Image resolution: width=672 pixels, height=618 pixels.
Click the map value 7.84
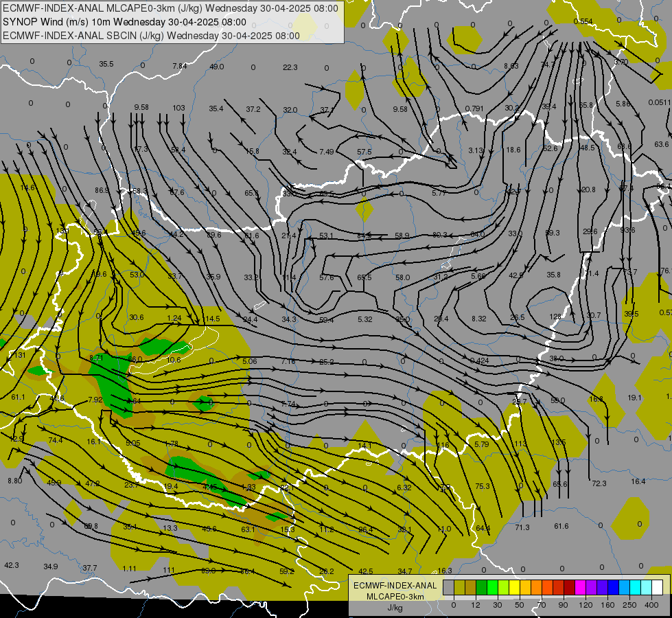180,66
